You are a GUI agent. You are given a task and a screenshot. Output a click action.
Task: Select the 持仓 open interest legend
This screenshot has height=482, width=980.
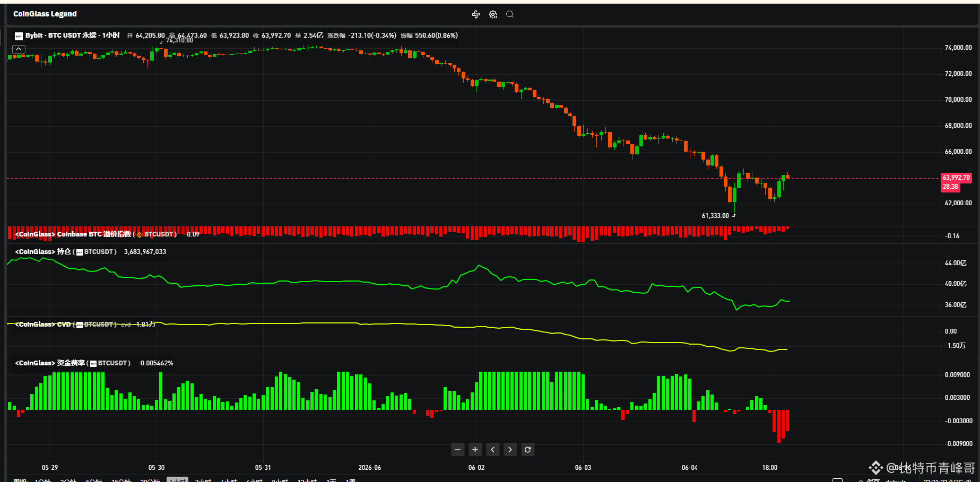click(66, 252)
